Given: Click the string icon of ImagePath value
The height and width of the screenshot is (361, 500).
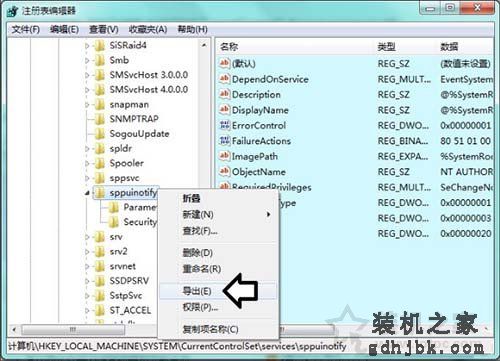Looking at the screenshot, I should [x=225, y=156].
